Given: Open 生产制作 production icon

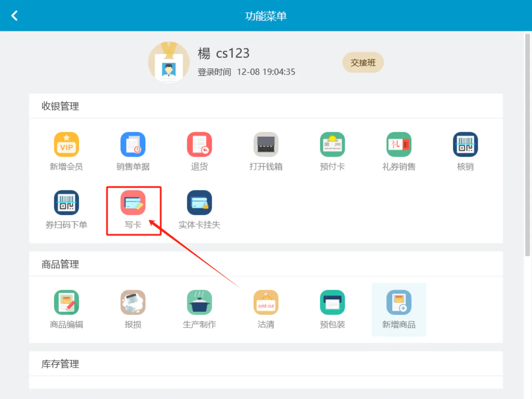Looking at the screenshot, I should tap(199, 302).
